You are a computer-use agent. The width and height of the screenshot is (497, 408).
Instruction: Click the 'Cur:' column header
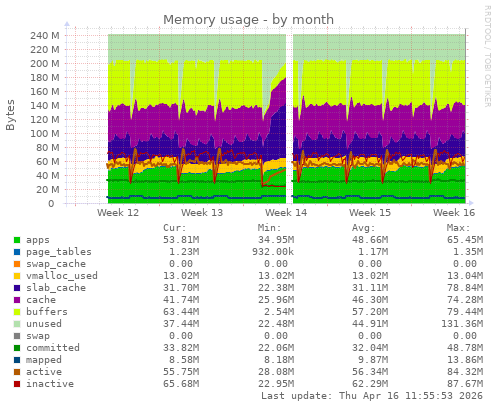175,228
